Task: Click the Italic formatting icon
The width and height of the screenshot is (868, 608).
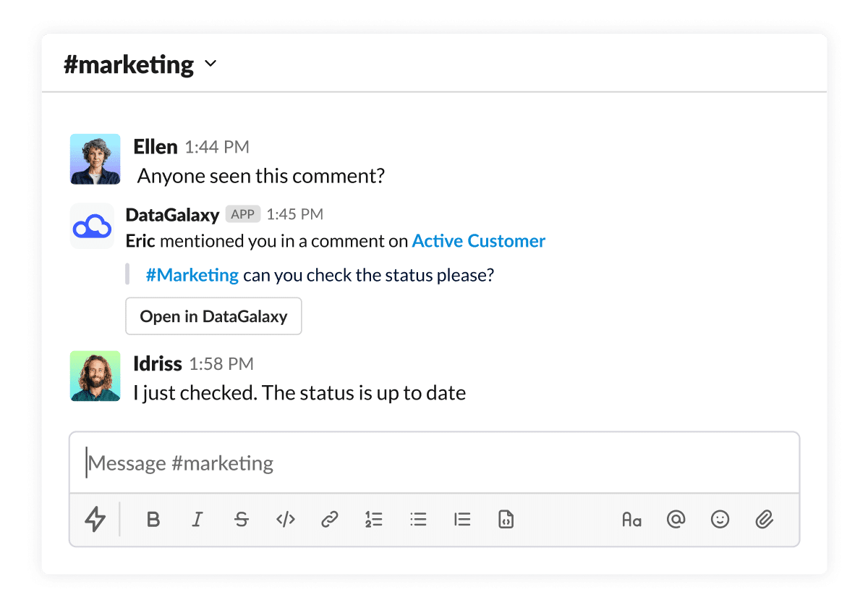Action: tap(197, 520)
